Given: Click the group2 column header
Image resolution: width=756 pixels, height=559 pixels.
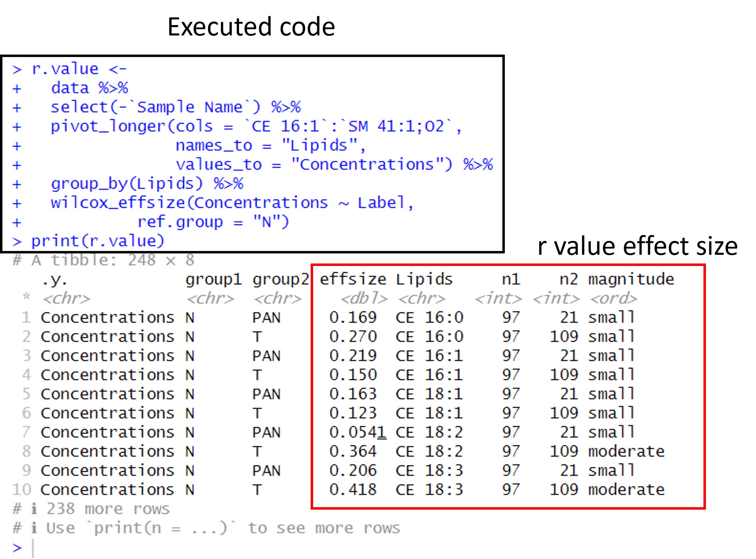Looking at the screenshot, I should (x=280, y=279).
